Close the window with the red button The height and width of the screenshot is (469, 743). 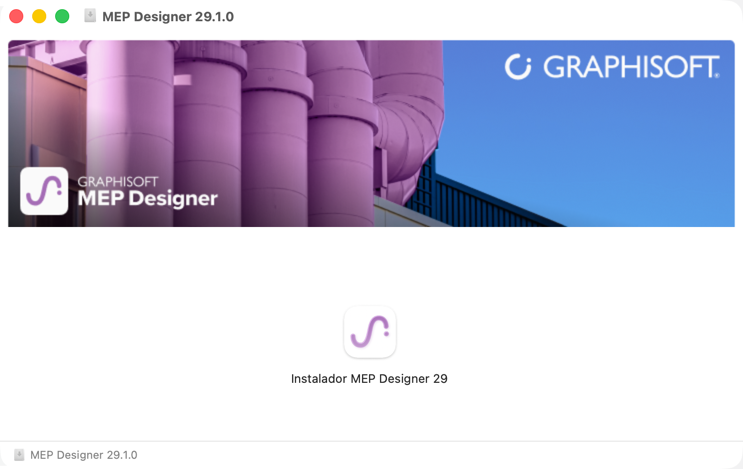pos(16,16)
